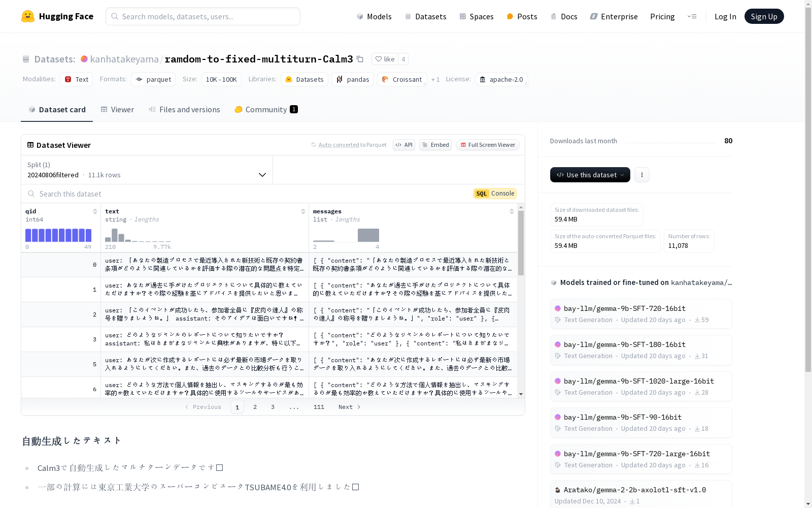This screenshot has width=812, height=508.
Task: Click the like count 4
Action: (403, 59)
